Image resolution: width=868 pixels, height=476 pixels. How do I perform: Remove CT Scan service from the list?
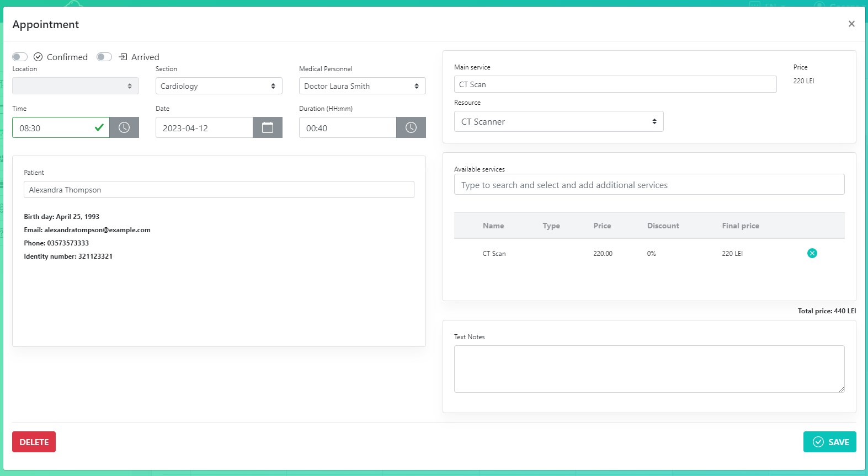pos(812,253)
